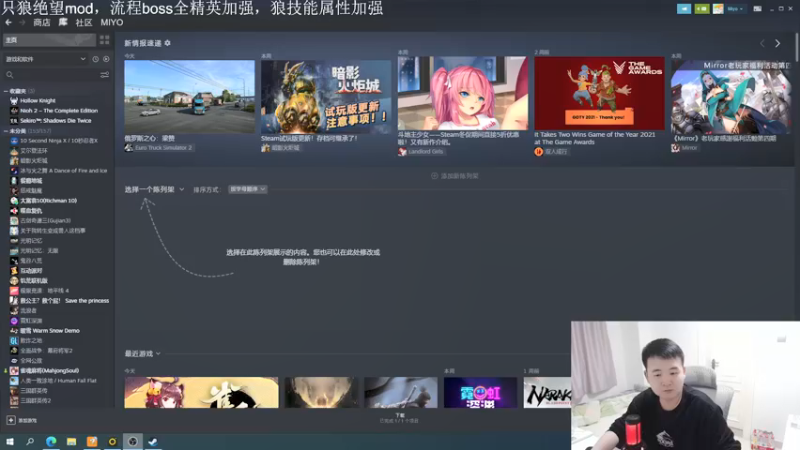Screen dimensions: 800x450
Task: Open Windows Start menu
Action: 10,441
